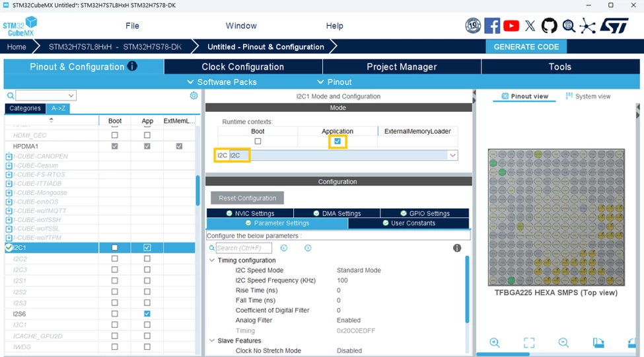Open the NVIC Settings tab
This screenshot has height=357, width=644.
250,213
